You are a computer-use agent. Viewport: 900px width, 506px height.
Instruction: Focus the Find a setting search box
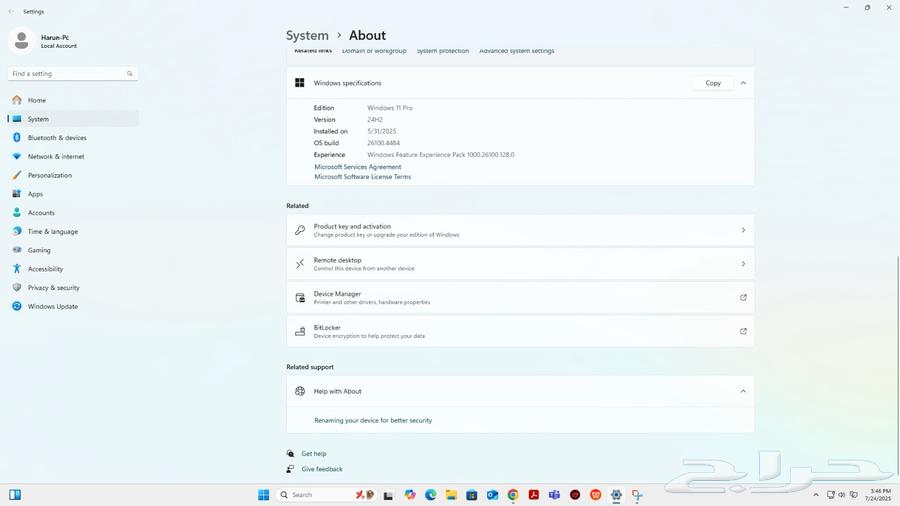73,73
